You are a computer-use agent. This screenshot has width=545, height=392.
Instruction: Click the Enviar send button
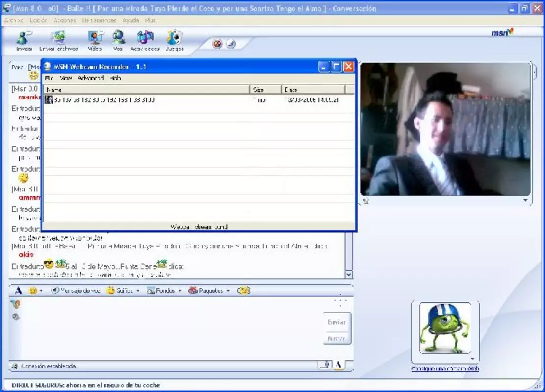[x=337, y=322]
